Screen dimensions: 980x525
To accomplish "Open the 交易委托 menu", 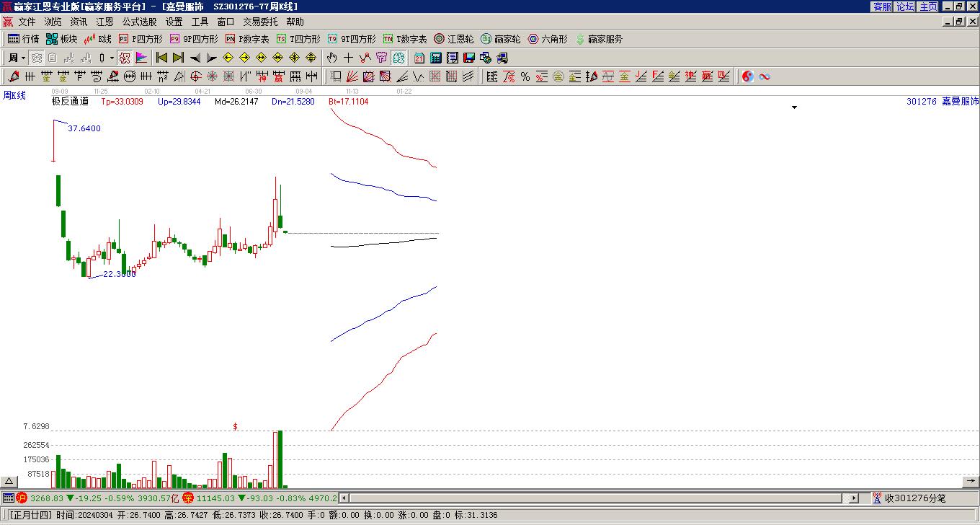I will pos(260,22).
